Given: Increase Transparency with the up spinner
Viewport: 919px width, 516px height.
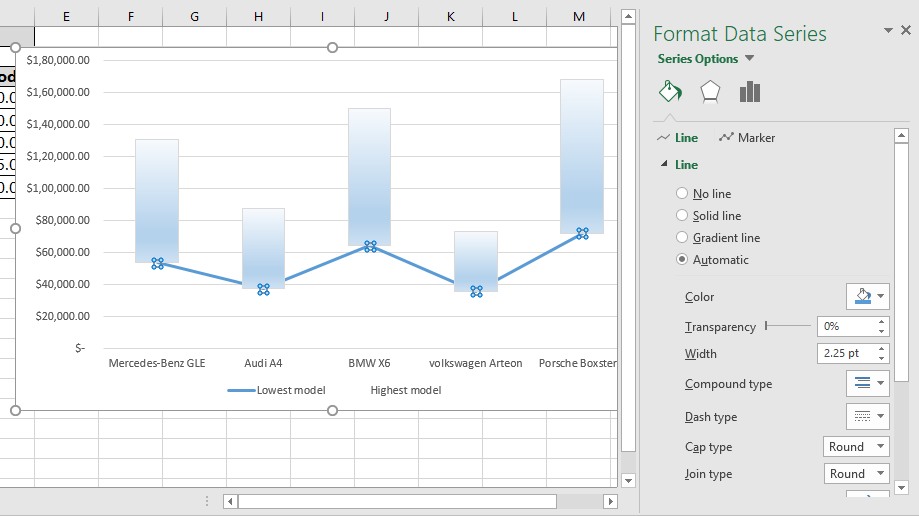Looking at the screenshot, I should point(881,322).
